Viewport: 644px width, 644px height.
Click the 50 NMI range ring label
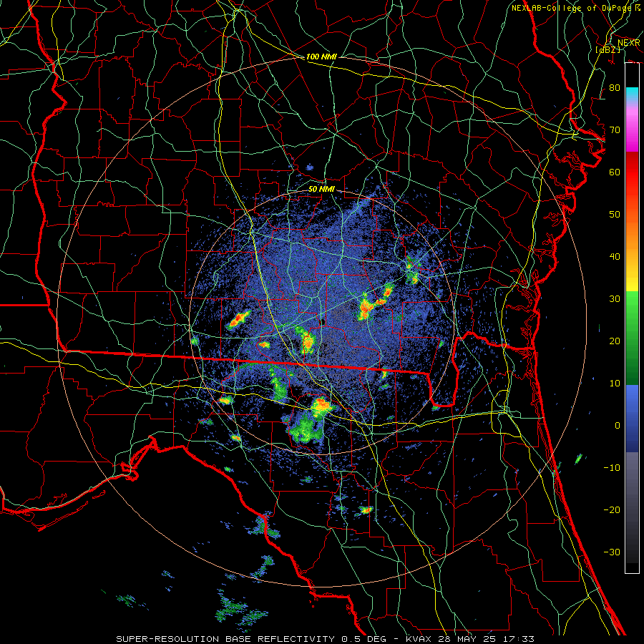click(x=321, y=190)
